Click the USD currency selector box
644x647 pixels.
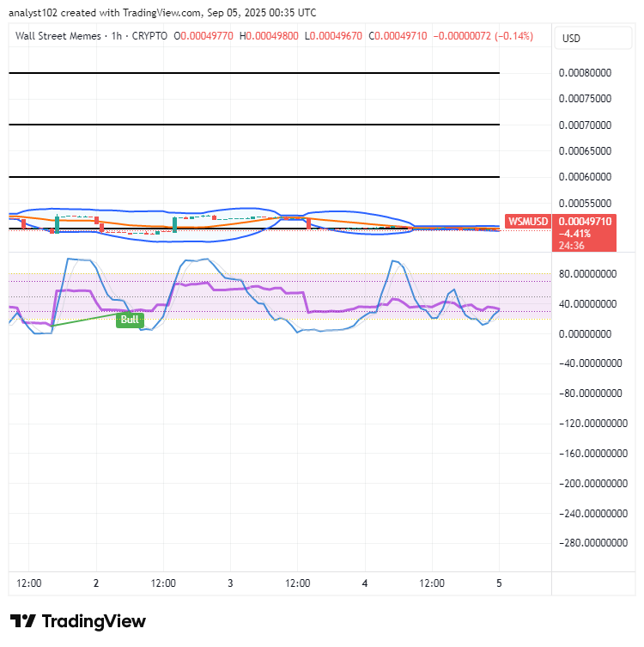(592, 39)
